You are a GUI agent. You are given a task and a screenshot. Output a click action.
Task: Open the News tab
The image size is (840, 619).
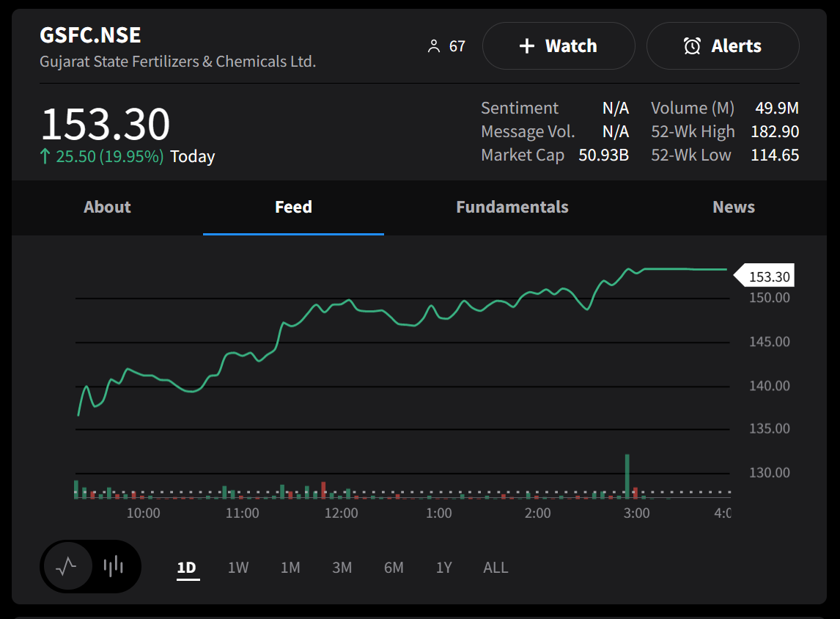tap(734, 207)
